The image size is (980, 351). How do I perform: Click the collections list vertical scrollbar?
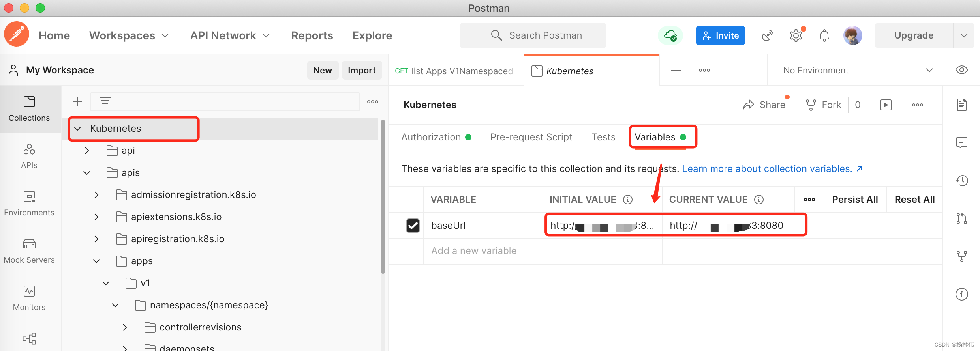pyautogui.click(x=383, y=197)
